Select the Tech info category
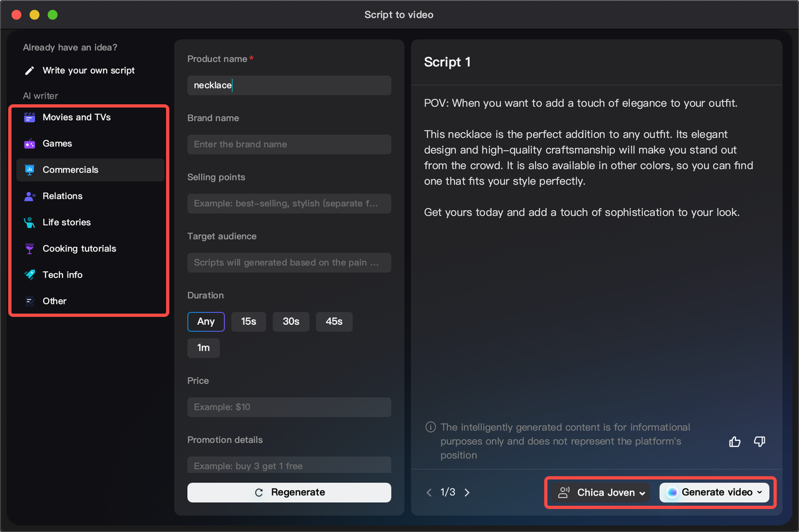The image size is (799, 532). [62, 274]
